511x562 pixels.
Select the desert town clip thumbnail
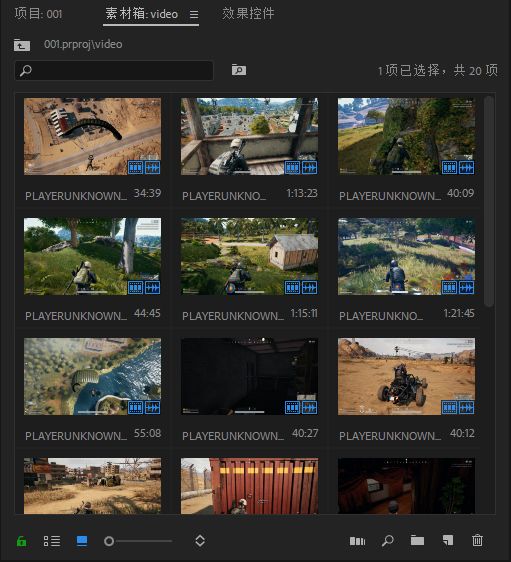pyautogui.click(x=92, y=486)
